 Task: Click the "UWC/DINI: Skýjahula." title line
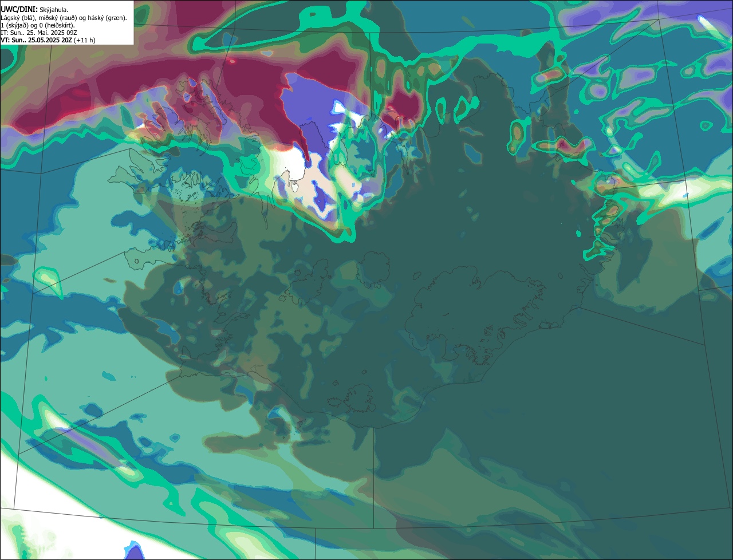(35, 10)
